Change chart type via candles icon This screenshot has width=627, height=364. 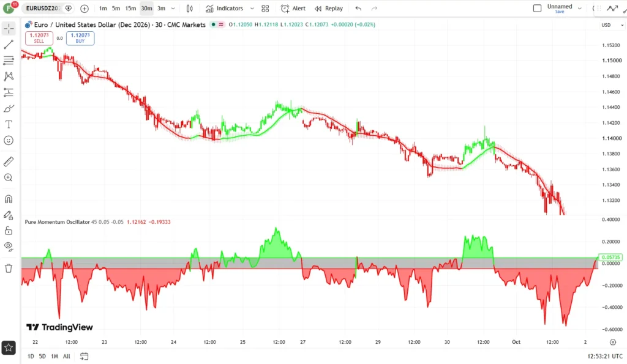point(190,8)
